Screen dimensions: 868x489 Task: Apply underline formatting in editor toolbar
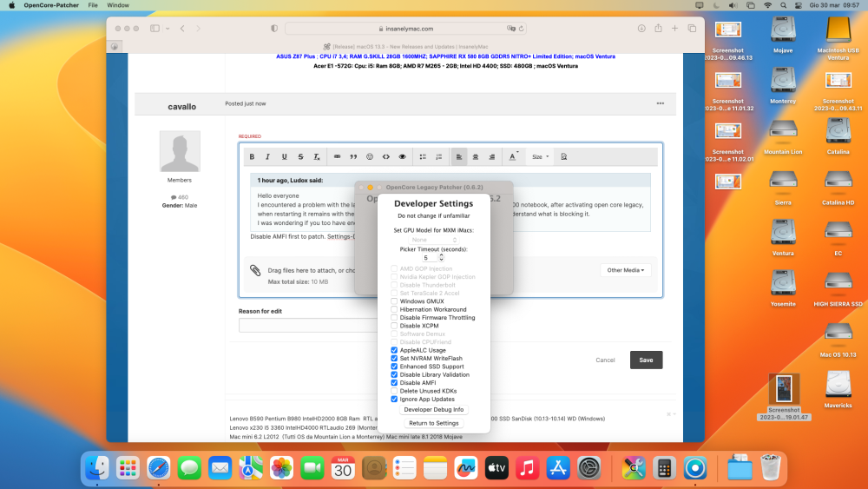point(285,156)
